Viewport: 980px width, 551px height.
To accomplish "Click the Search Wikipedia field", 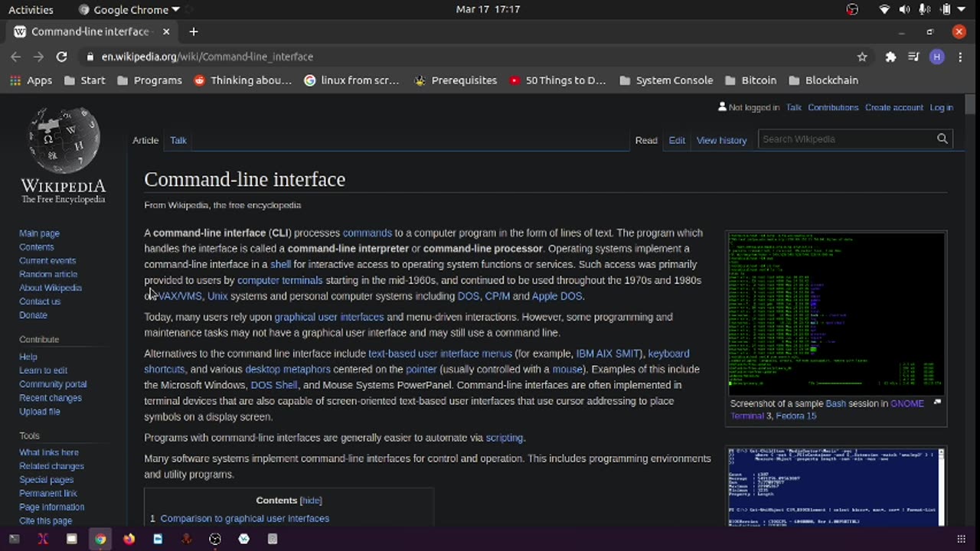I will pyautogui.click(x=846, y=139).
